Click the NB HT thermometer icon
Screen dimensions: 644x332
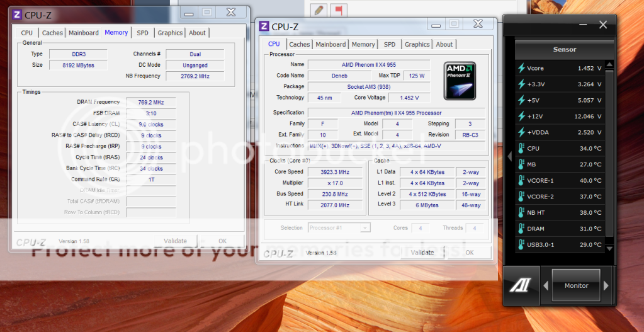coord(522,212)
